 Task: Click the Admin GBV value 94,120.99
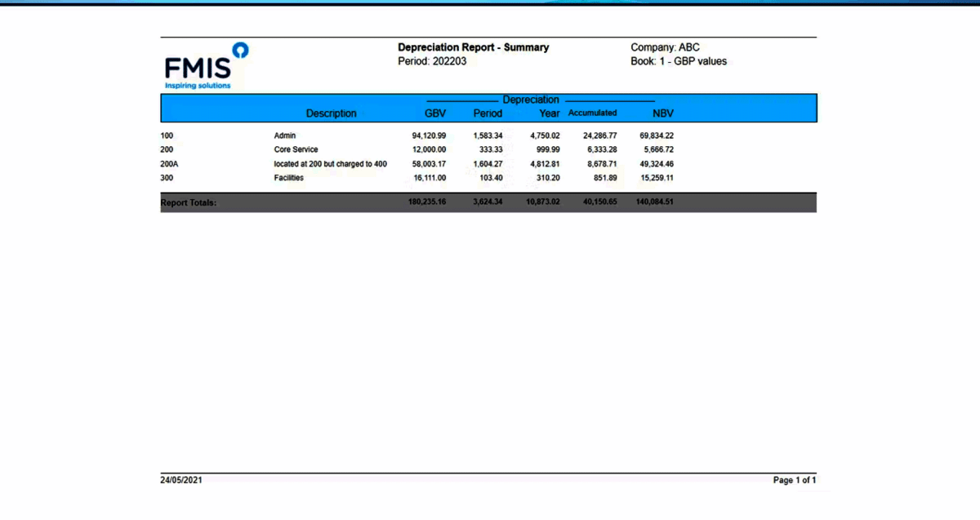pos(429,136)
